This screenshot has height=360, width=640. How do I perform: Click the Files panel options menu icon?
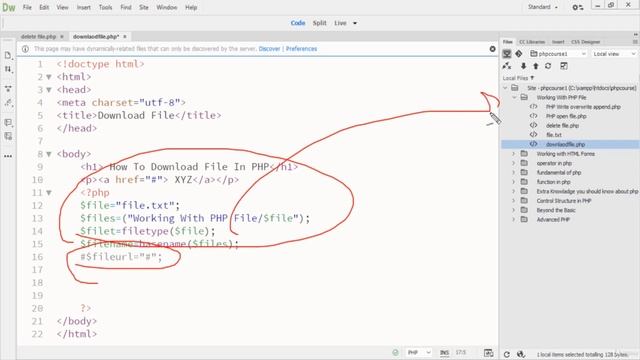click(x=635, y=42)
